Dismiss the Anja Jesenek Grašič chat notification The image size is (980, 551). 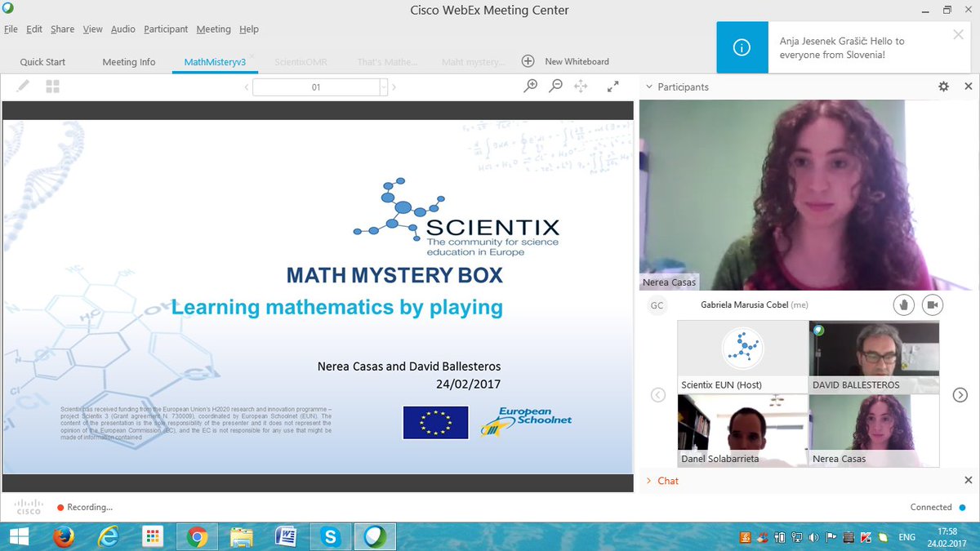pos(958,34)
